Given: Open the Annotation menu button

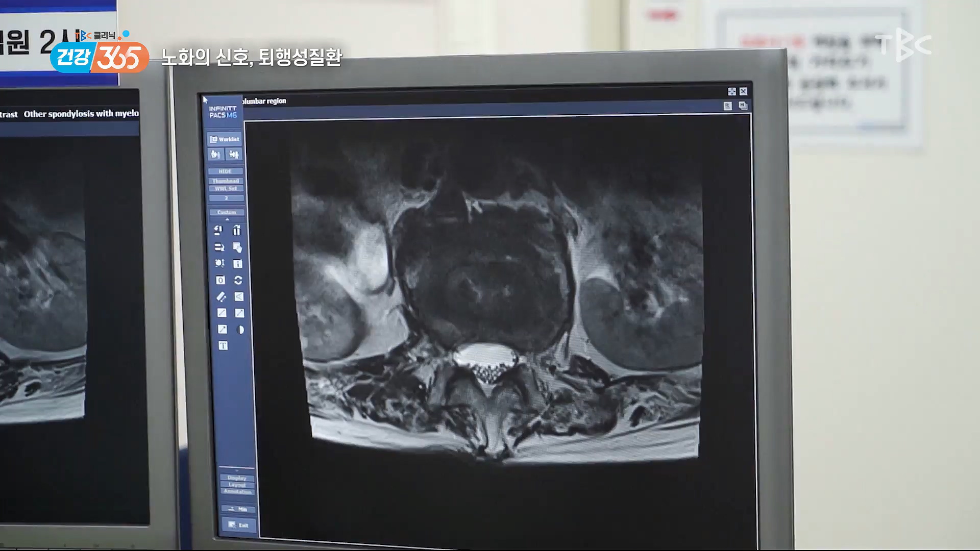Looking at the screenshot, I should 238,491.
